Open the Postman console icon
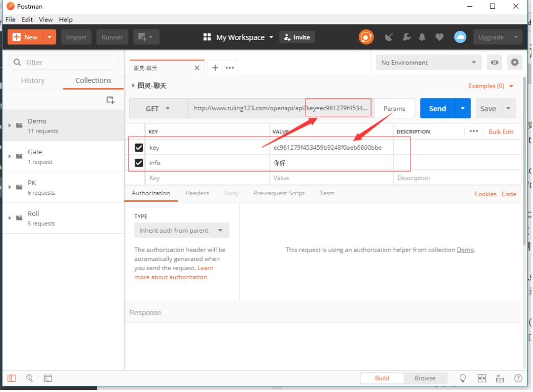 coord(48,378)
